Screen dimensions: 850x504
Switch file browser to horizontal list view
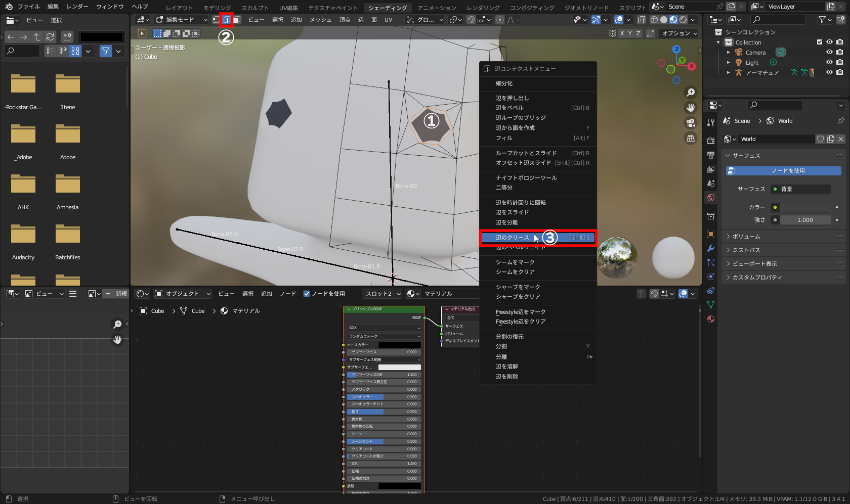click(63, 51)
